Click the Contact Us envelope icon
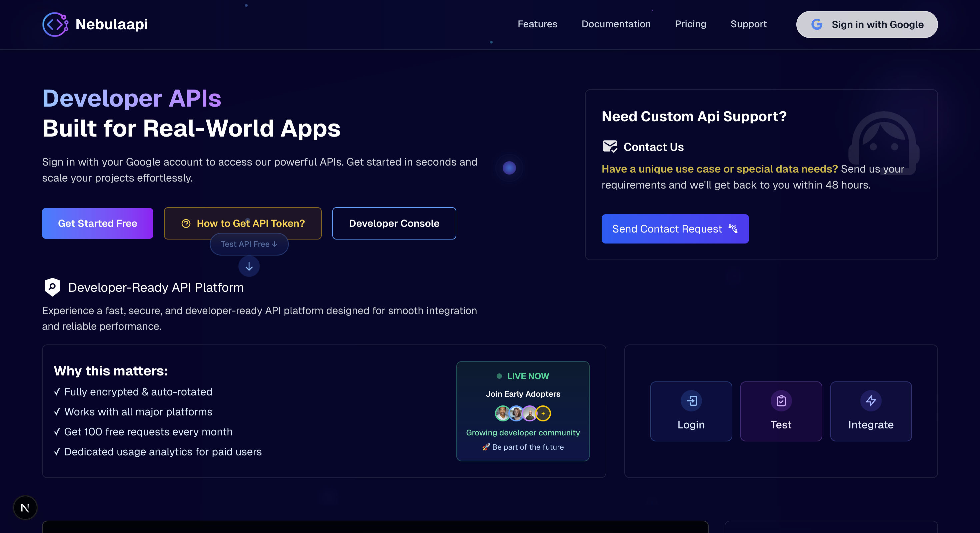The width and height of the screenshot is (980, 533). [610, 146]
